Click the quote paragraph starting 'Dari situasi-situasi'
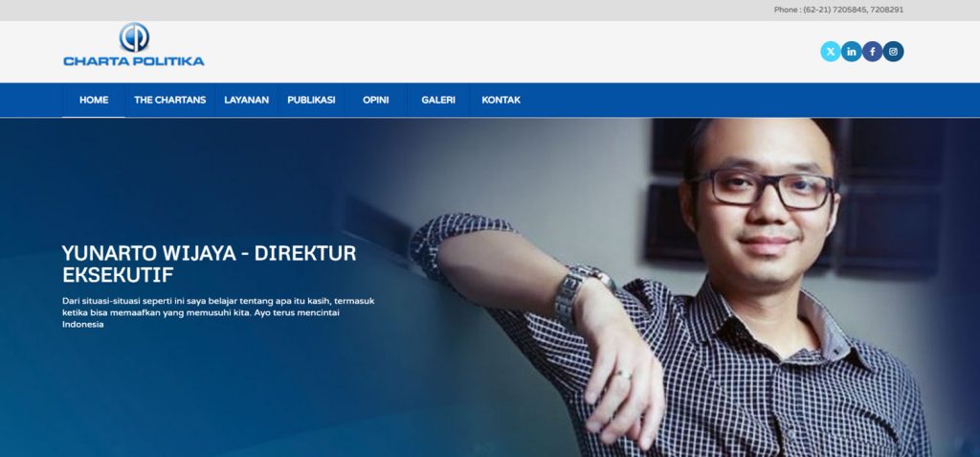Screen dimensions: 980x457 pyautogui.click(x=218, y=312)
